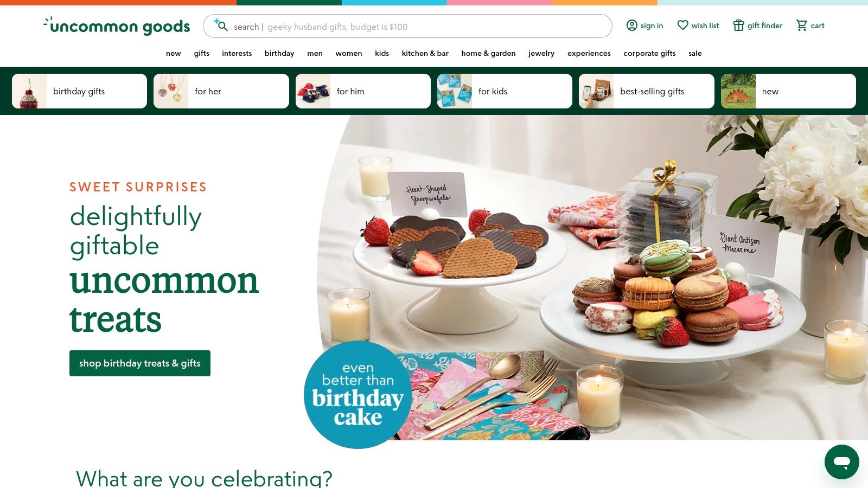Click shop birthday treats & gifts button
This screenshot has height=488, width=868.
click(x=140, y=363)
